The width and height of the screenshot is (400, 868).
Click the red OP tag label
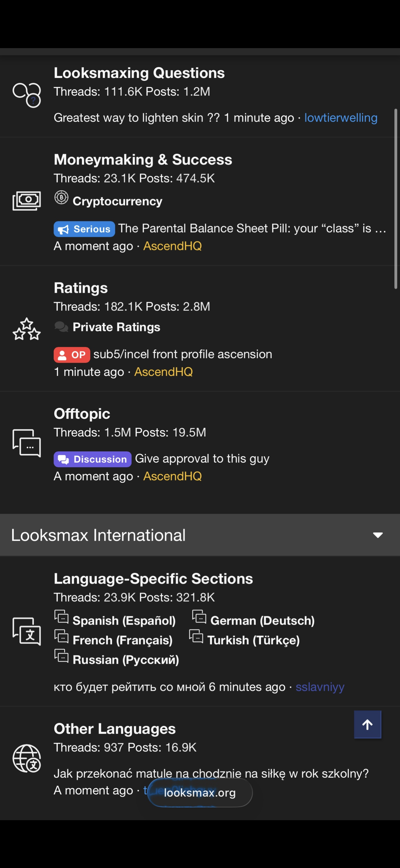click(x=72, y=355)
